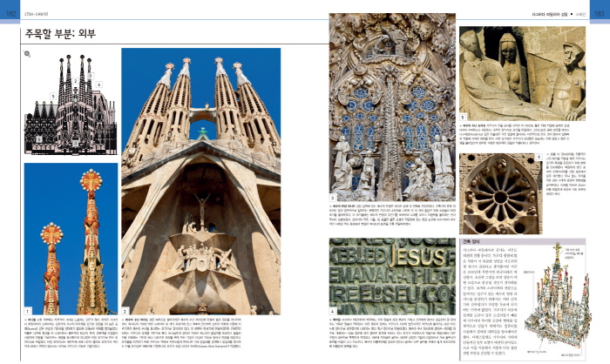Click the magnifier icon above cathedral diagram
This screenshot has height=364, width=610.
[x=28, y=54]
